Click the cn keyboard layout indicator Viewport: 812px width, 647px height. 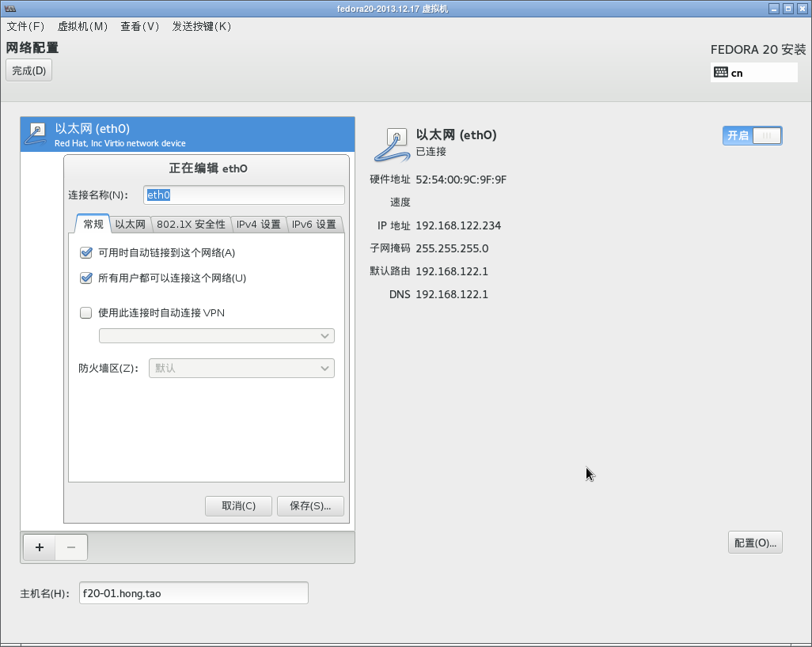754,73
